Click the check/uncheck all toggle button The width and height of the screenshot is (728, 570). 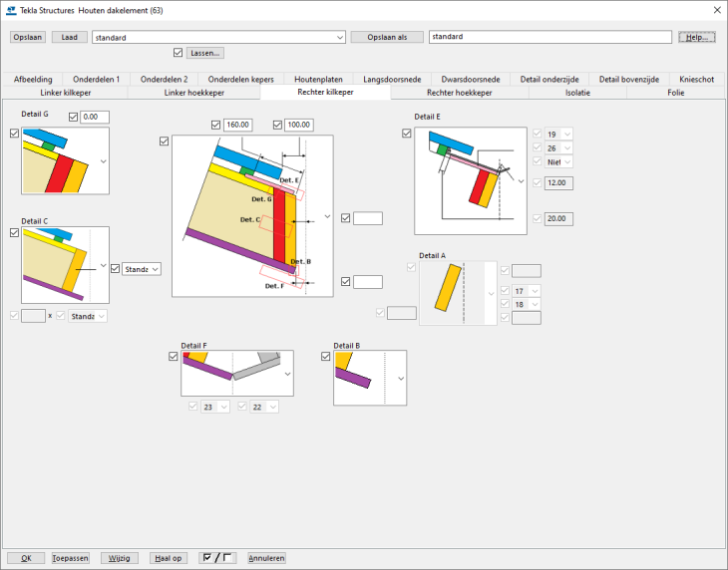point(217,558)
